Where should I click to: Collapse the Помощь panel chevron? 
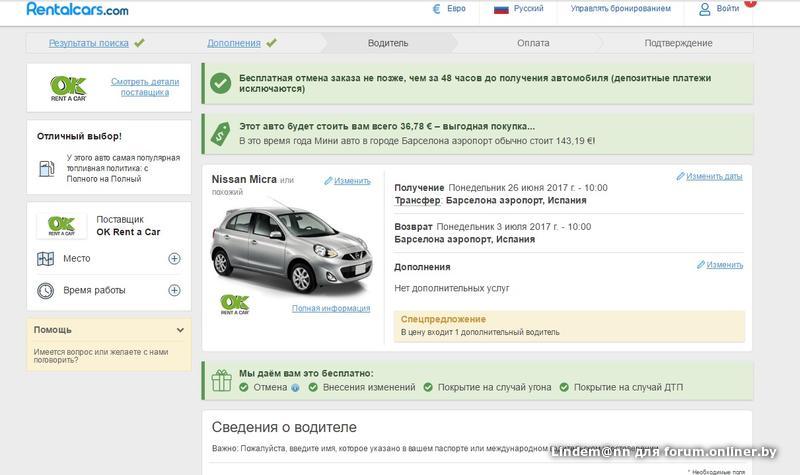coord(180,330)
